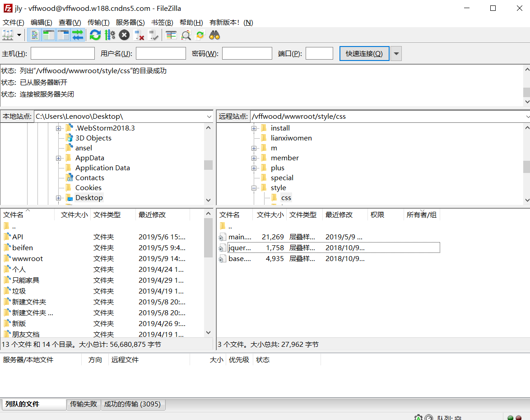Toggle processing of the transfer queue

coord(110,35)
